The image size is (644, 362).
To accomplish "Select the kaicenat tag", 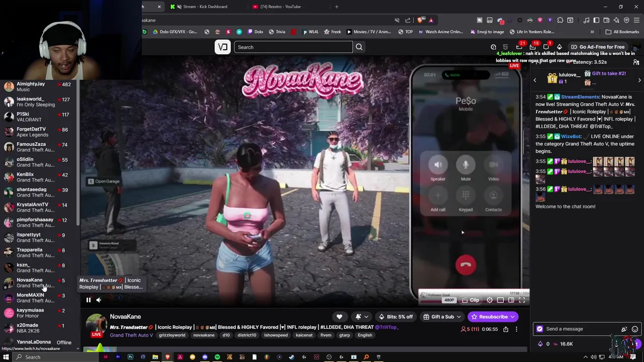I will coord(304,335).
